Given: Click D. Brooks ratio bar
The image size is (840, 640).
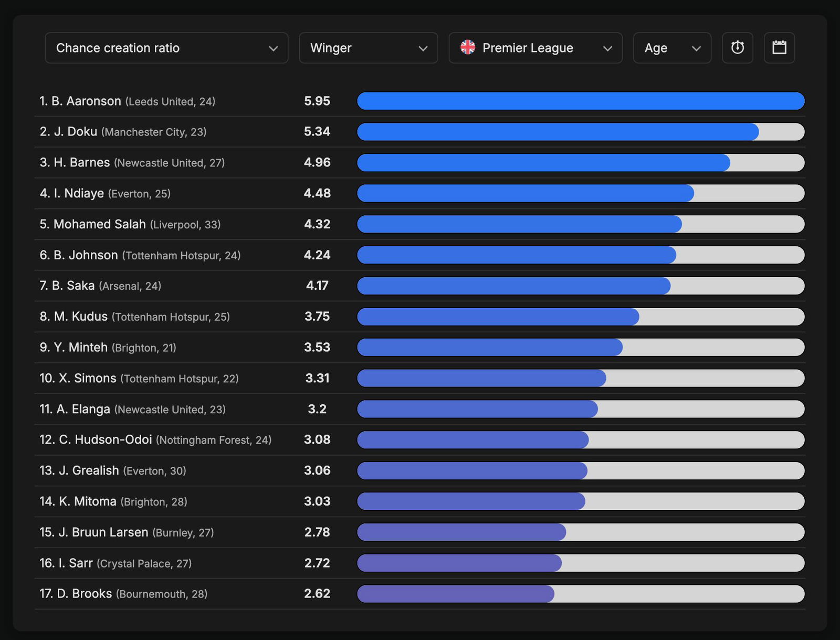Looking at the screenshot, I should pyautogui.click(x=580, y=594).
